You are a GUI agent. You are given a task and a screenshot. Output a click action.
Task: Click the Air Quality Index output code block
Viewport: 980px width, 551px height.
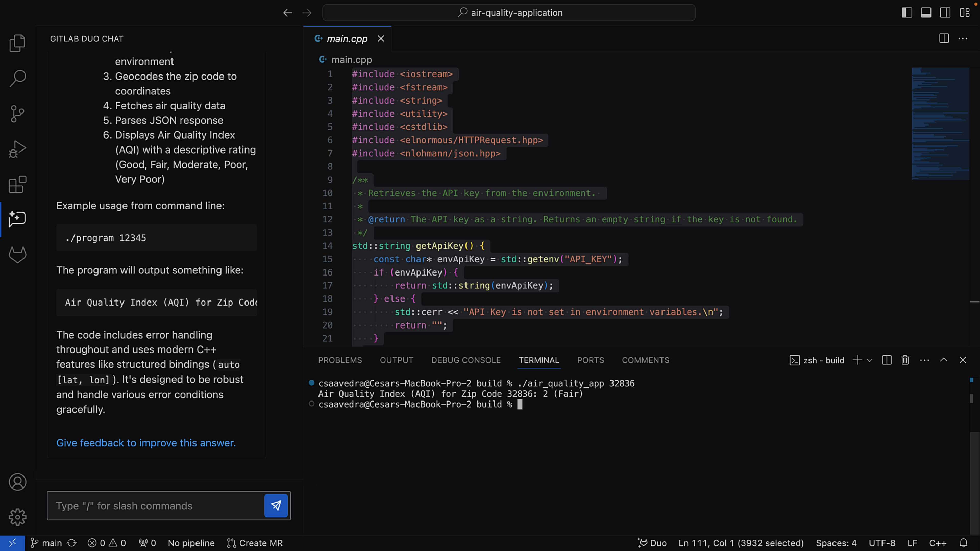(x=157, y=303)
